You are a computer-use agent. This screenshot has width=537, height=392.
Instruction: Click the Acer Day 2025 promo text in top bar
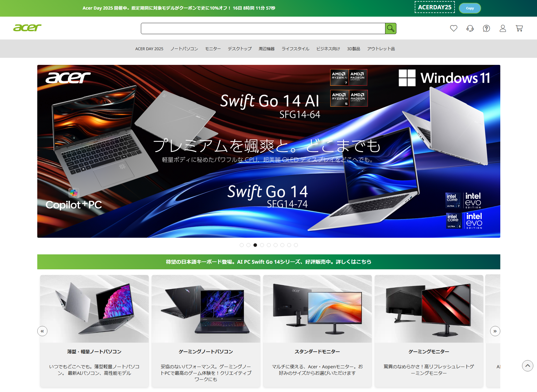click(179, 8)
